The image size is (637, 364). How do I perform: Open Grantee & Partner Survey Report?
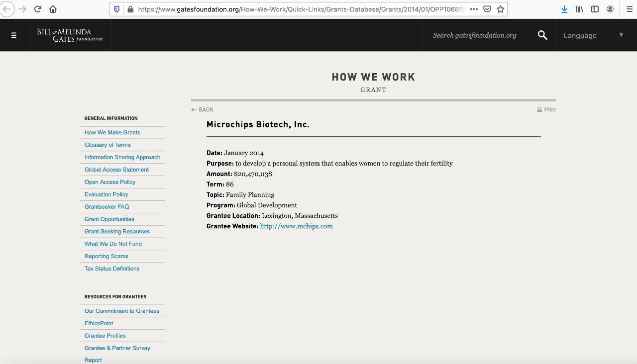click(x=117, y=354)
